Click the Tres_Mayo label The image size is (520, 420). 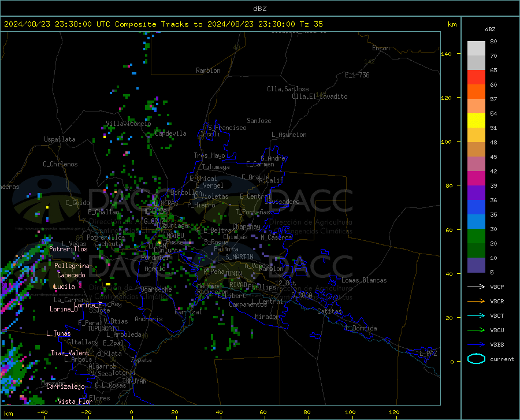tap(209, 155)
